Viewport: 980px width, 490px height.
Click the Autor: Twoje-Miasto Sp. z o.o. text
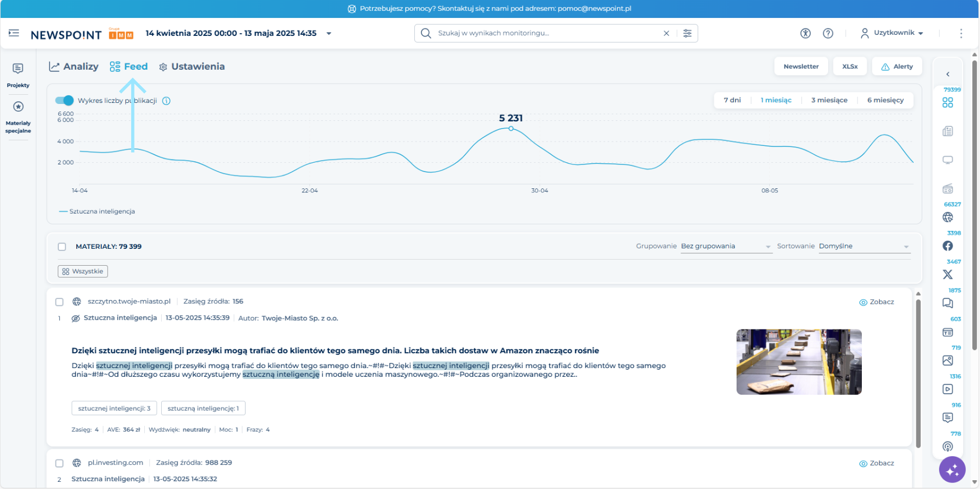(288, 318)
